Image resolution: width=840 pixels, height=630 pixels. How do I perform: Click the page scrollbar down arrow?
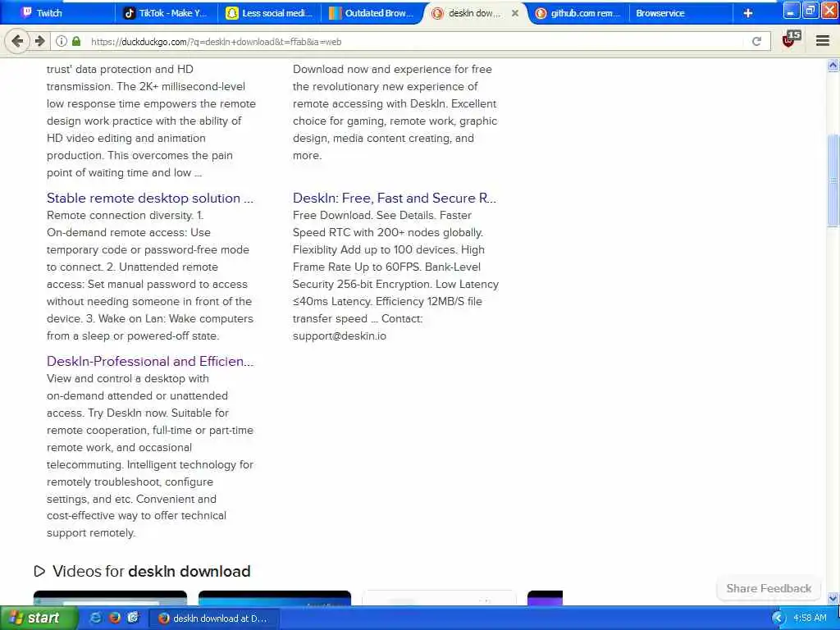click(833, 598)
